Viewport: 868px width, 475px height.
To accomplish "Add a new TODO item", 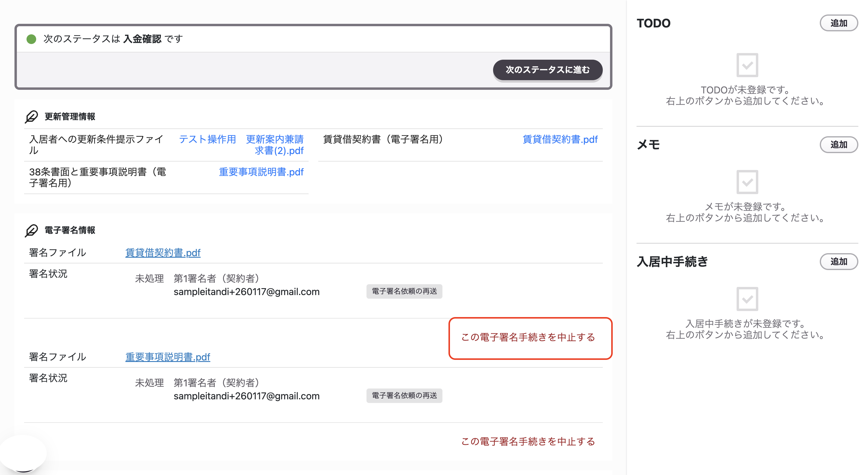I will tap(838, 23).
